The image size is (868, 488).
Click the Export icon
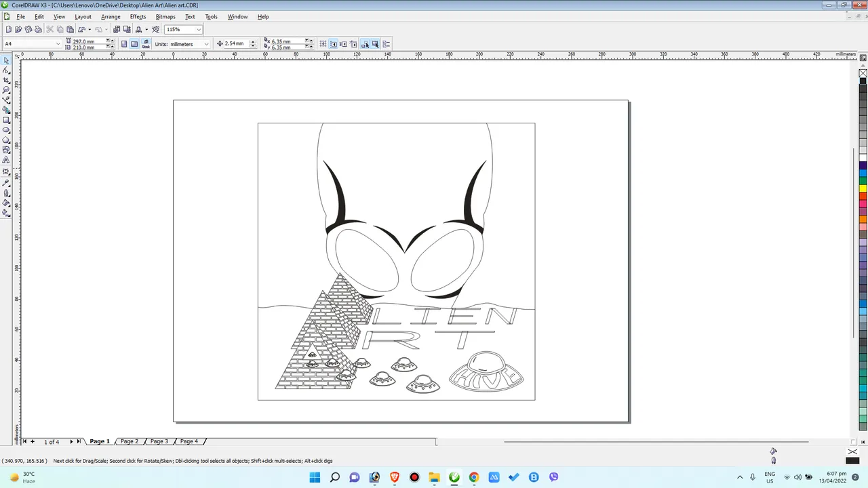[x=127, y=29]
